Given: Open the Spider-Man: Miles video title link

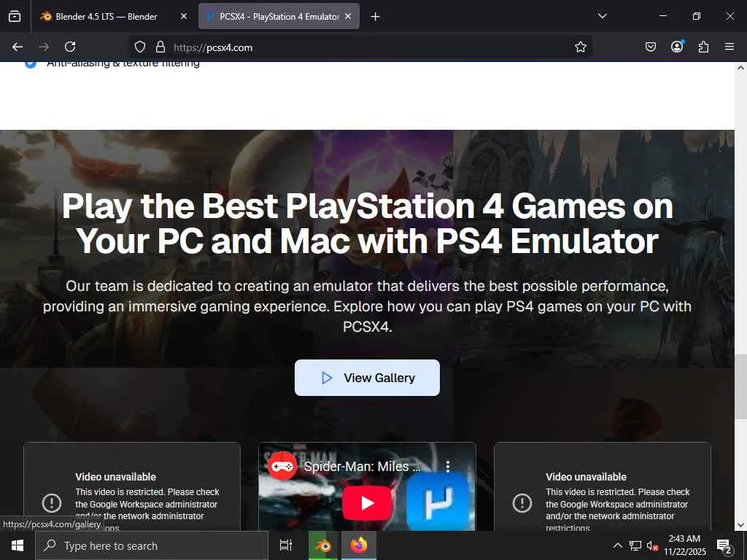Looking at the screenshot, I should (x=362, y=466).
